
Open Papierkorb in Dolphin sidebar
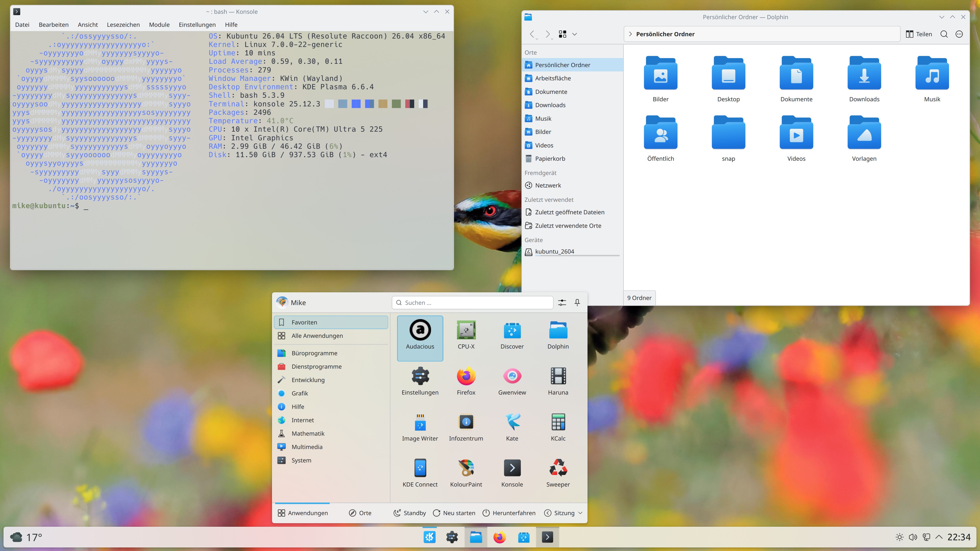[x=572, y=159]
